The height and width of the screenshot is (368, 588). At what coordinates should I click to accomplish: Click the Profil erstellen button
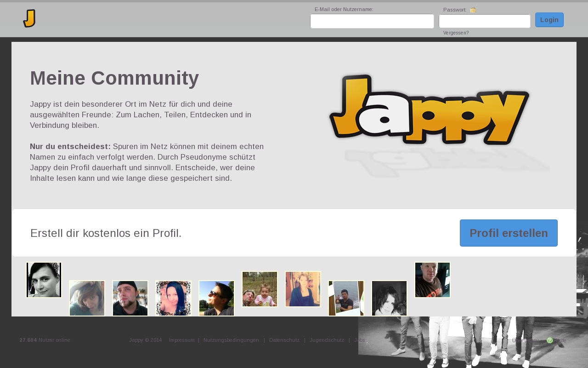[x=509, y=233]
